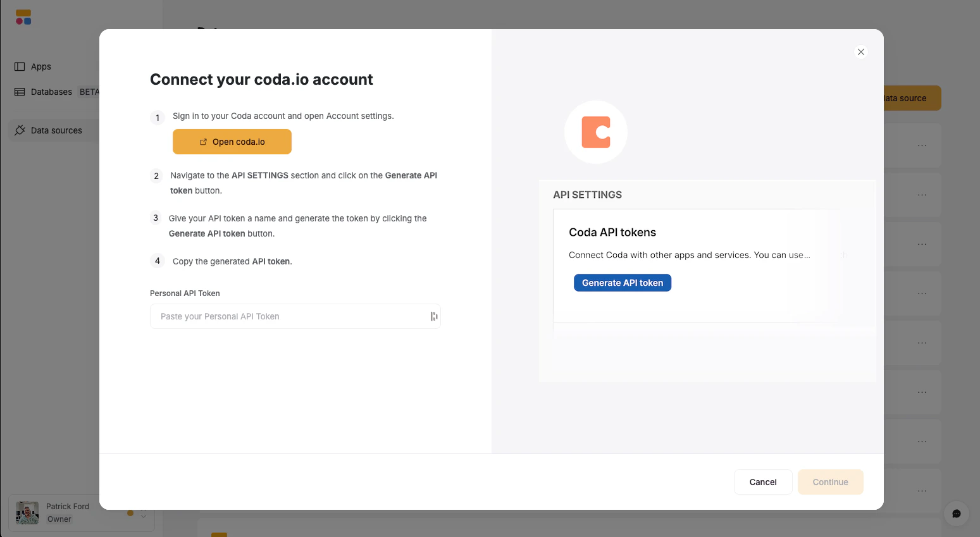Click the Cancel button
The height and width of the screenshot is (537, 980).
(x=763, y=482)
